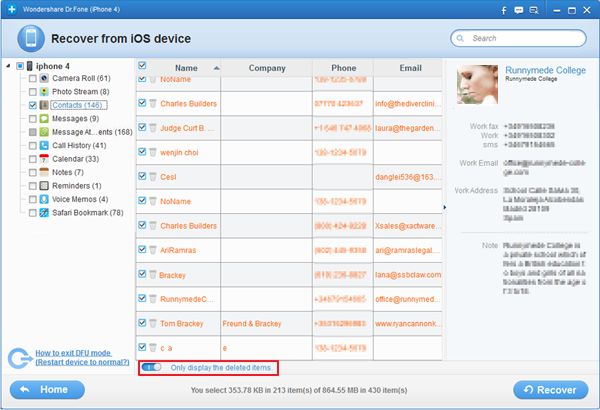The height and width of the screenshot is (410, 600).
Task: Toggle Only display the deleted items switch
Action: pos(152,367)
